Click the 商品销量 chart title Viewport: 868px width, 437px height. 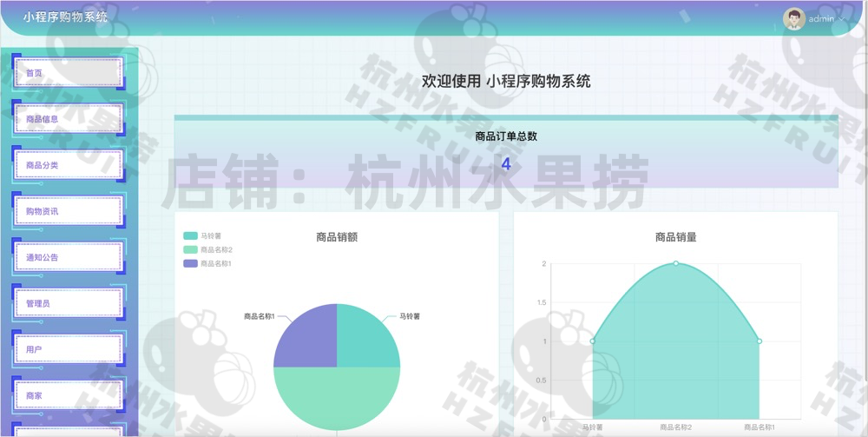676,237
